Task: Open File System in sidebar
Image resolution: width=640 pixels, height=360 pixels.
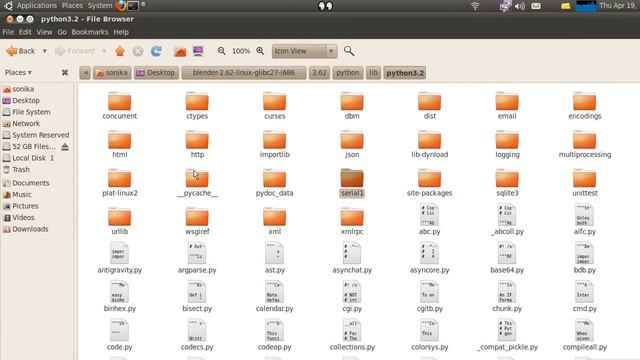Action: pyautogui.click(x=27, y=112)
